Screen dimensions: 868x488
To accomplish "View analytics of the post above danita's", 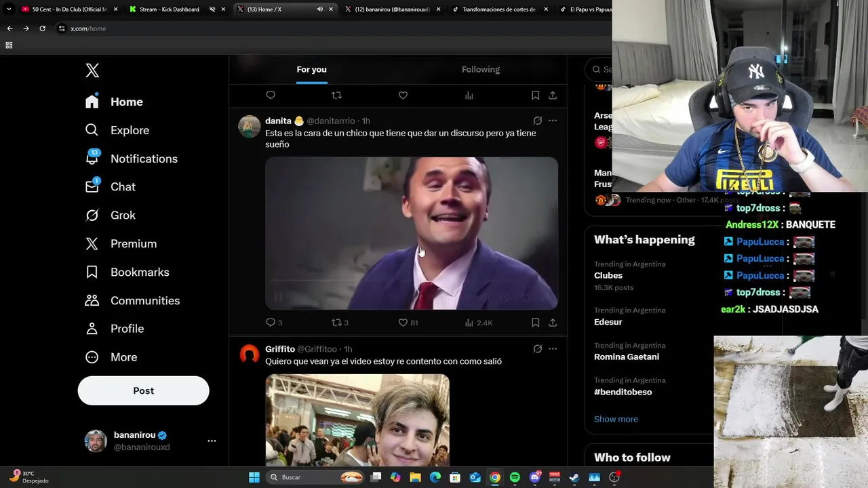I will [469, 96].
